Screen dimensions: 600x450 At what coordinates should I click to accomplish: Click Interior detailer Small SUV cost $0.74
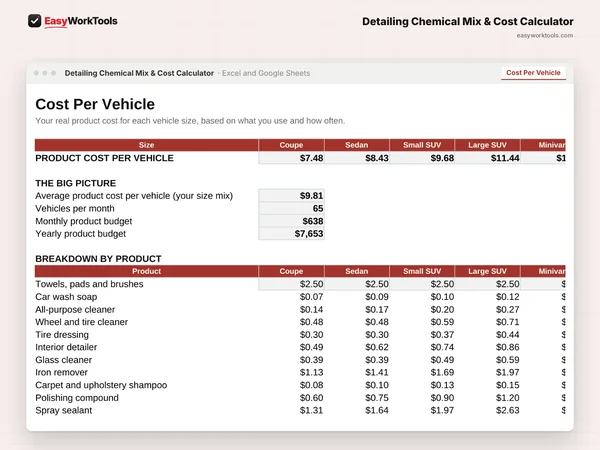click(442, 347)
